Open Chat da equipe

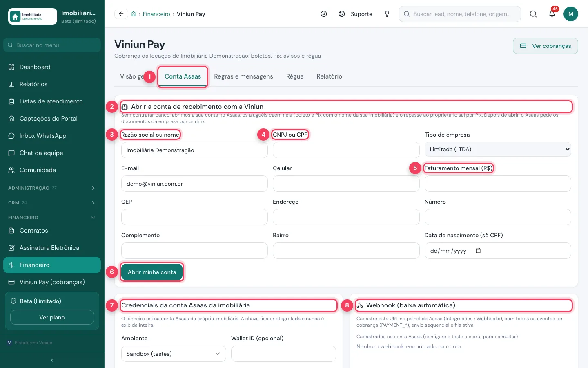click(52, 153)
